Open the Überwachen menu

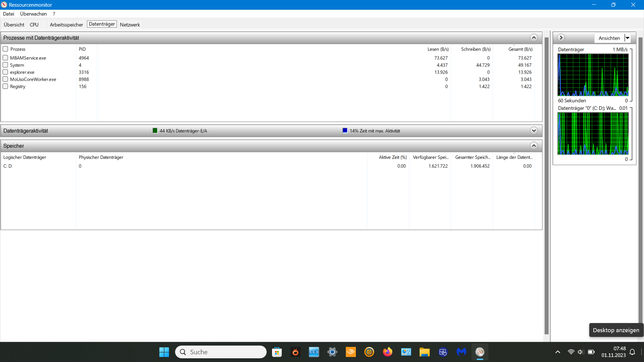click(x=33, y=14)
